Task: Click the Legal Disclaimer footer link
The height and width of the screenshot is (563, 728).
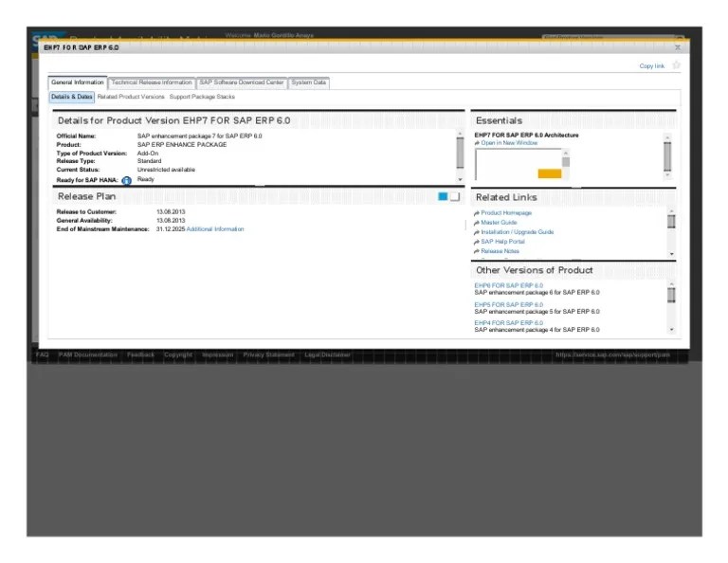Action: click(x=327, y=355)
